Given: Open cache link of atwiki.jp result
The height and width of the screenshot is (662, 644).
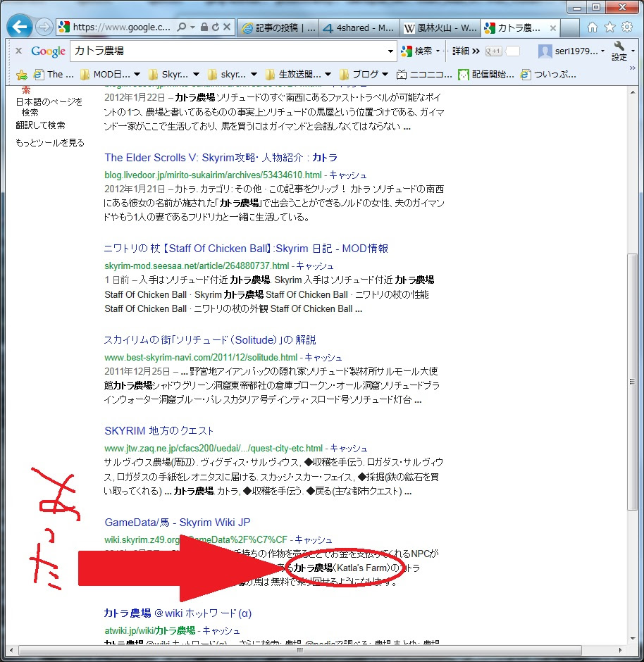Looking at the screenshot, I should 221,630.
